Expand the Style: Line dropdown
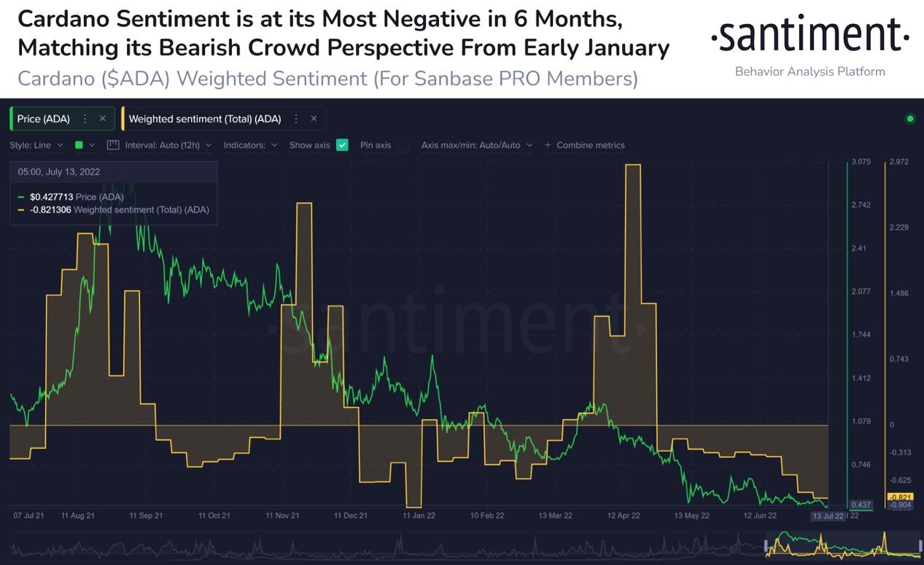Image resolution: width=924 pixels, height=565 pixels. (x=36, y=145)
